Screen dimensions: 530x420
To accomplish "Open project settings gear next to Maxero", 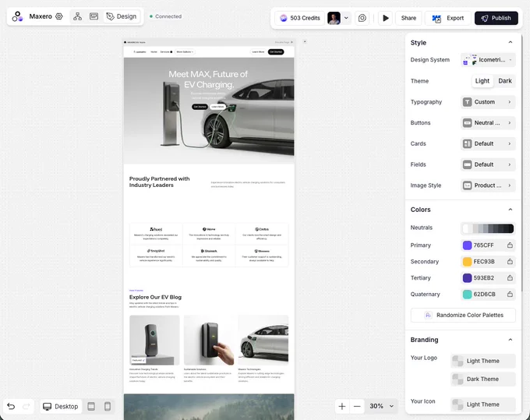I will click(x=58, y=16).
